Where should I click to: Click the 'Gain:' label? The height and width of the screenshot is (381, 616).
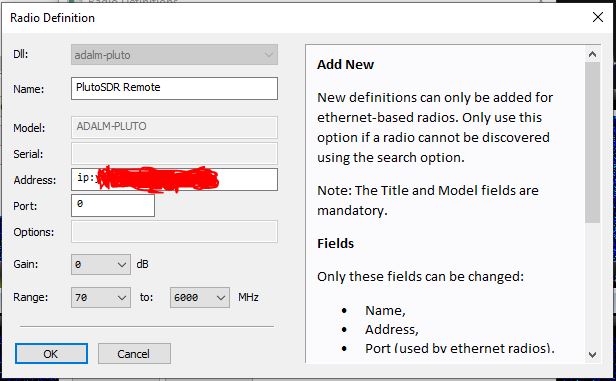[x=26, y=264]
